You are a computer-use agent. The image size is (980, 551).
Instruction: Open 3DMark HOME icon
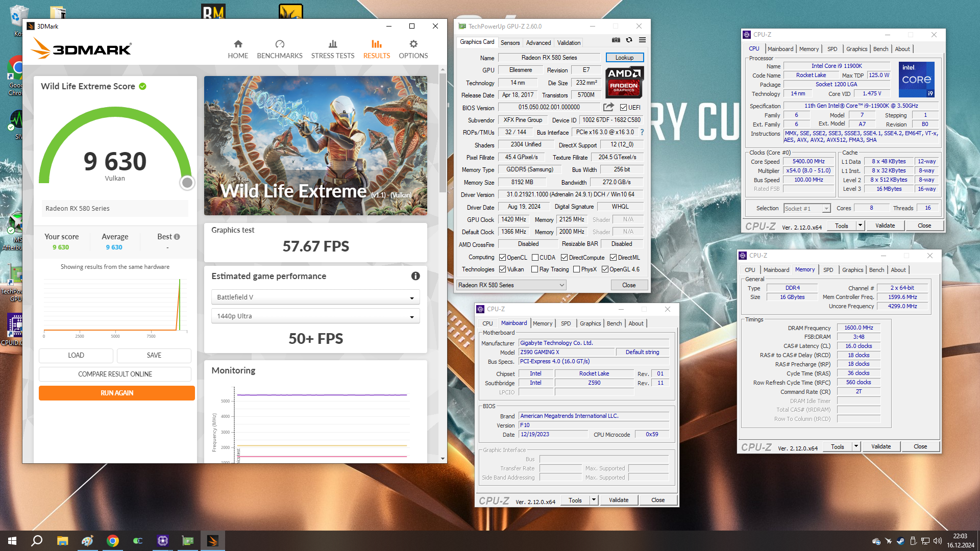(x=238, y=44)
